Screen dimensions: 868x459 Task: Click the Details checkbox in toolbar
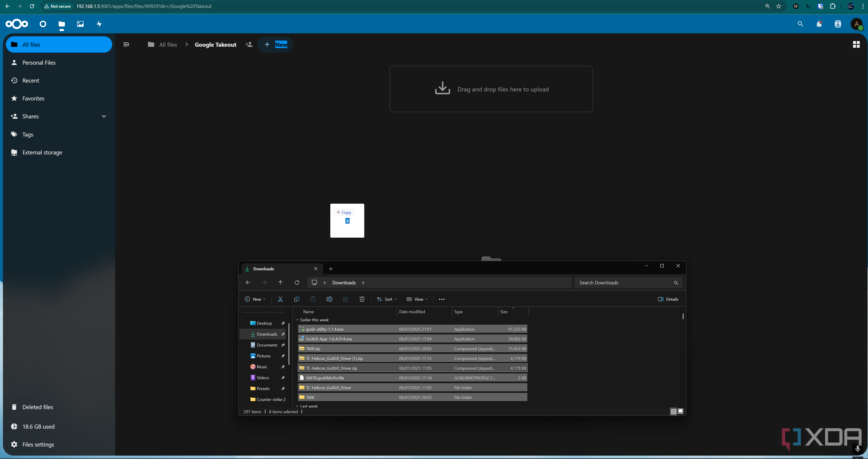coord(668,299)
